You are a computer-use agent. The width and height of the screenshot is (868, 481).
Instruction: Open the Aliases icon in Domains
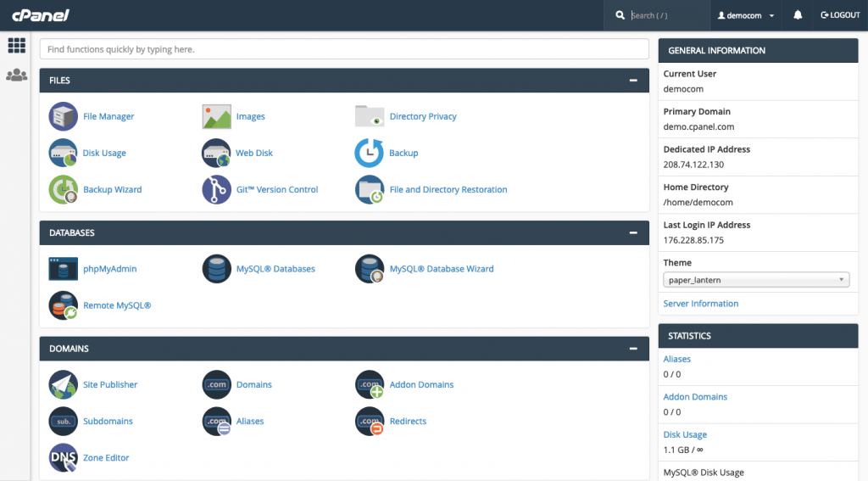click(216, 421)
